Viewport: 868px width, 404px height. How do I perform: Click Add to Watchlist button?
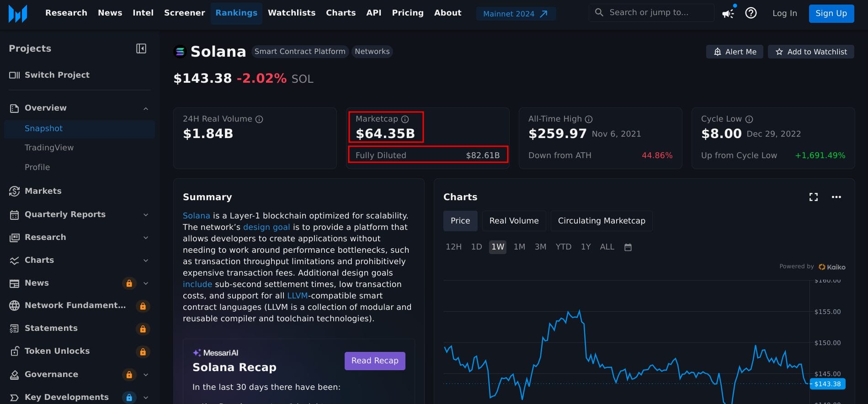[811, 52]
